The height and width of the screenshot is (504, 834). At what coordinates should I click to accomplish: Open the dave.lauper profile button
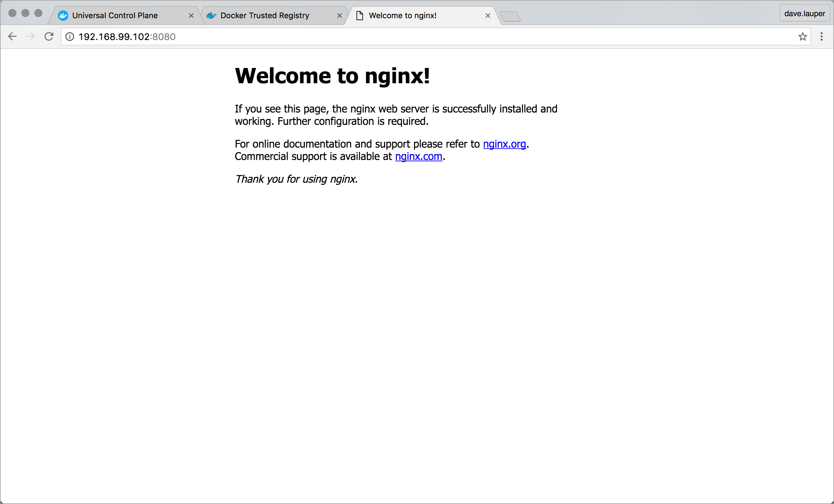(x=804, y=14)
